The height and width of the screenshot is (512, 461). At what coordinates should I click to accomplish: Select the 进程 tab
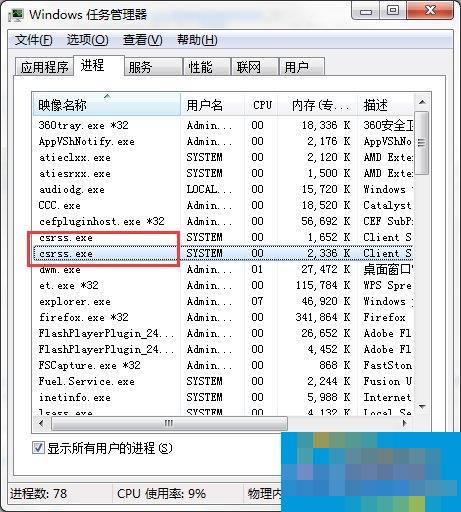[x=99, y=65]
